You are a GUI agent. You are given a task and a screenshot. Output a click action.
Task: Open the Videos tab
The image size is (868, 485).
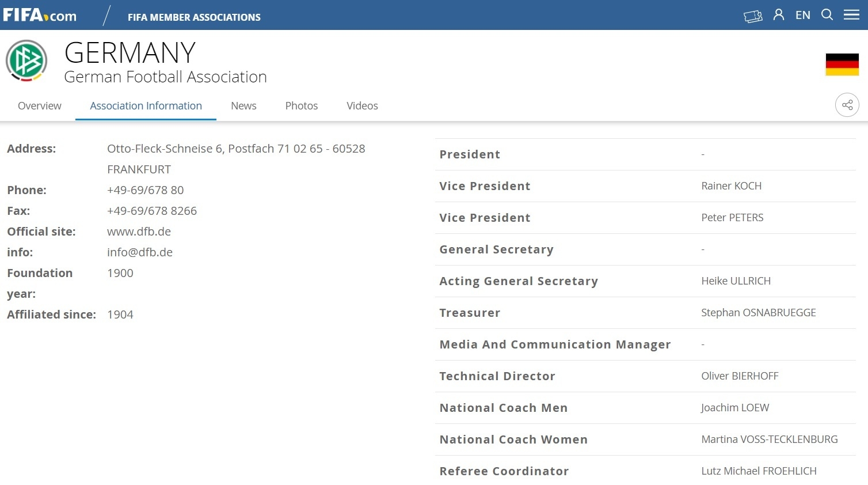point(362,106)
